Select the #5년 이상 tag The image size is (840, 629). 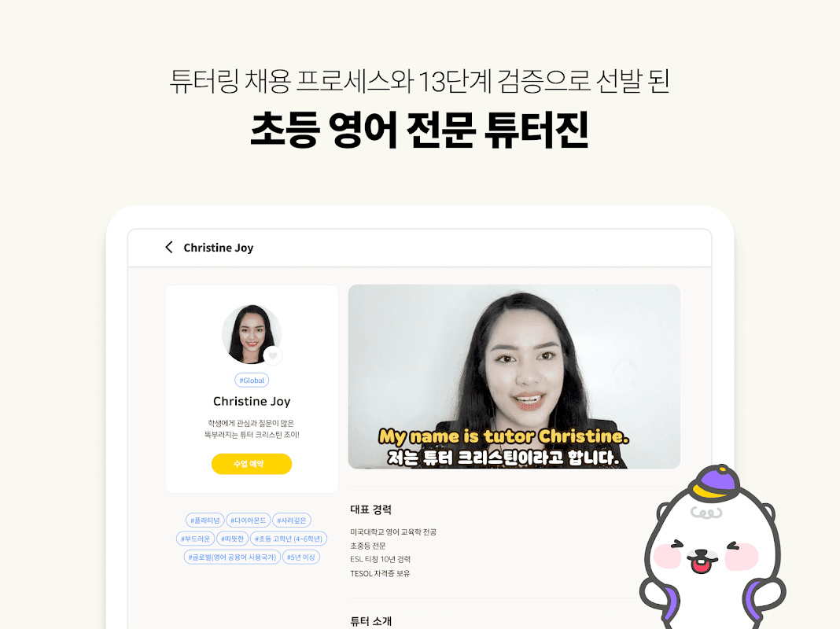click(301, 557)
